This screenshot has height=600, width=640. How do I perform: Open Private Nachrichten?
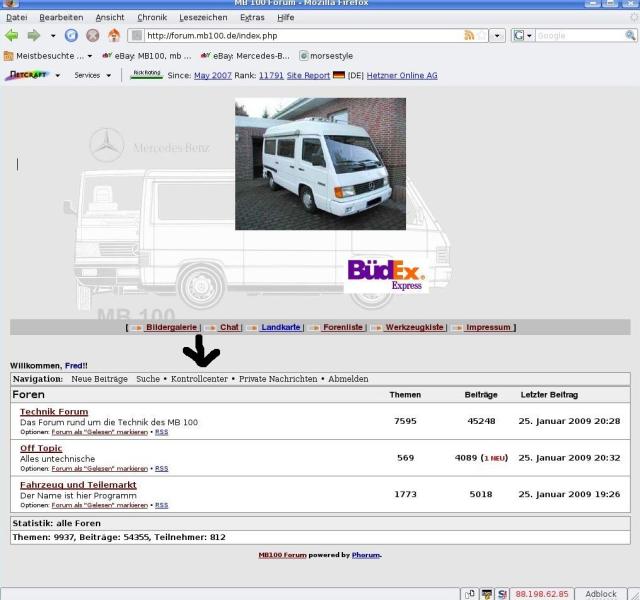pos(278,379)
